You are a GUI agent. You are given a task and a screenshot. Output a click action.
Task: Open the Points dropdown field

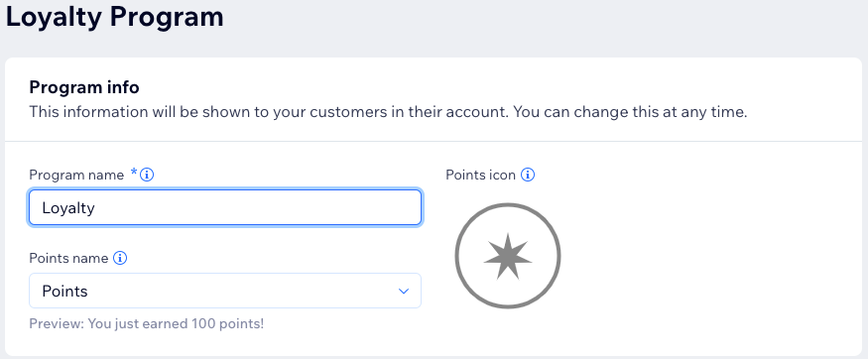pyautogui.click(x=225, y=291)
